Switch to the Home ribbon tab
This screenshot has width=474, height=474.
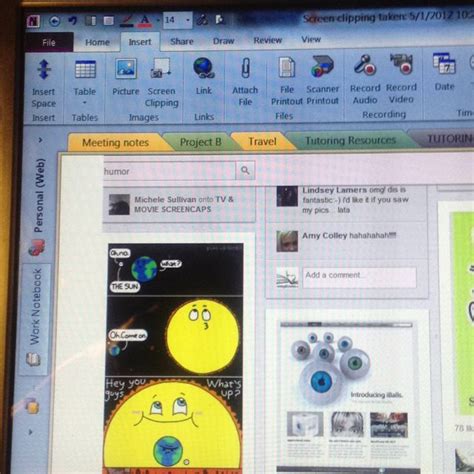97,42
